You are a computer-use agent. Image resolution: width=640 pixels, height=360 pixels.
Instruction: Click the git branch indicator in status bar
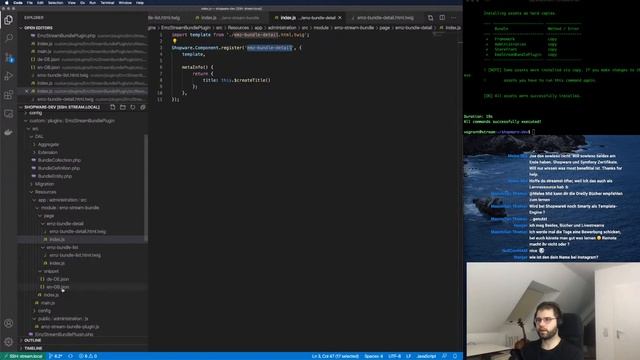(x=55, y=356)
